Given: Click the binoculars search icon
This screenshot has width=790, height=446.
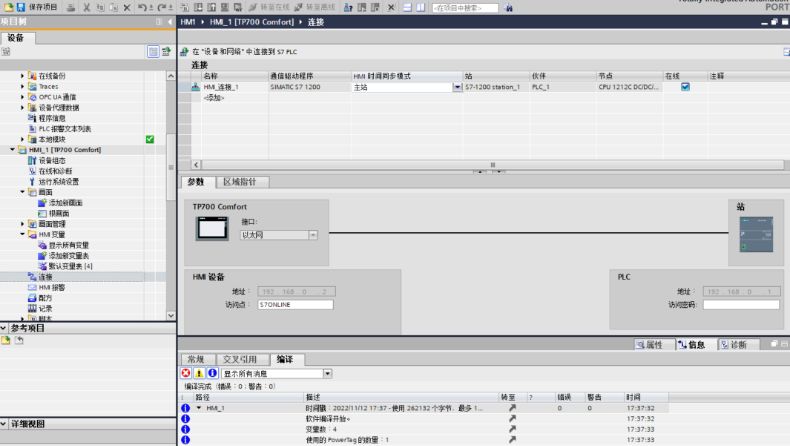Looking at the screenshot, I should click(x=509, y=8).
